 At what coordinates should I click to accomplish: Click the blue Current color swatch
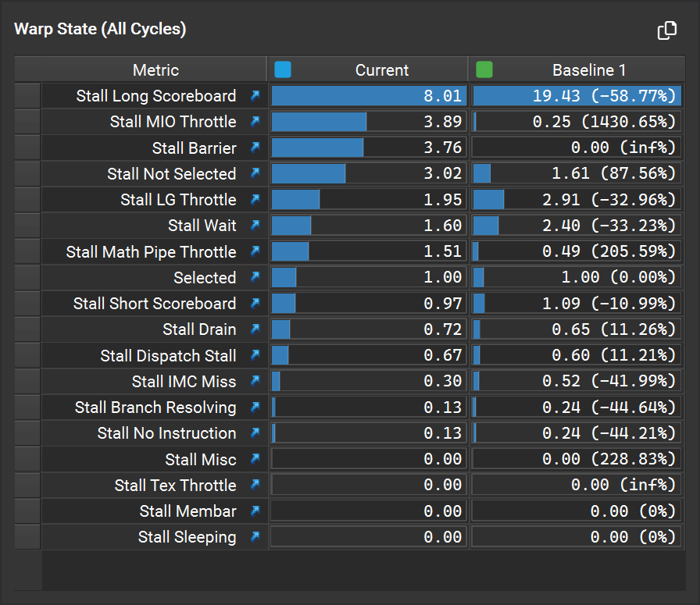283,69
